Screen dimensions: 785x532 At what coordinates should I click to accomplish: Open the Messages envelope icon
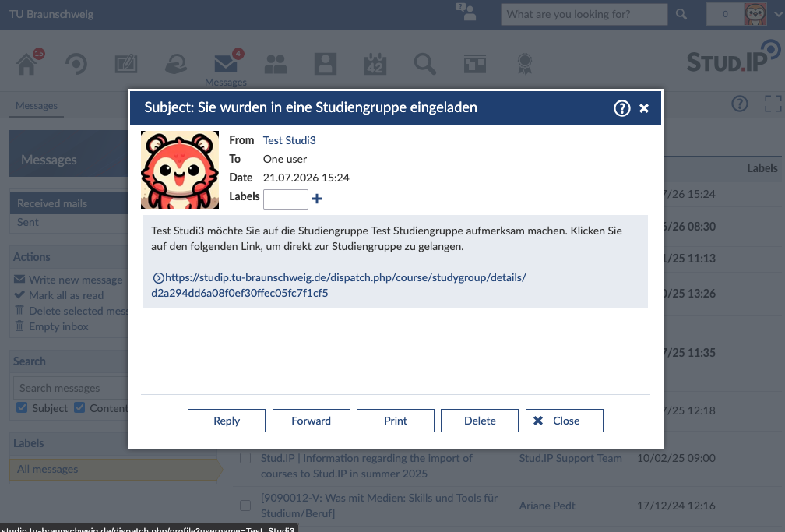click(x=226, y=64)
